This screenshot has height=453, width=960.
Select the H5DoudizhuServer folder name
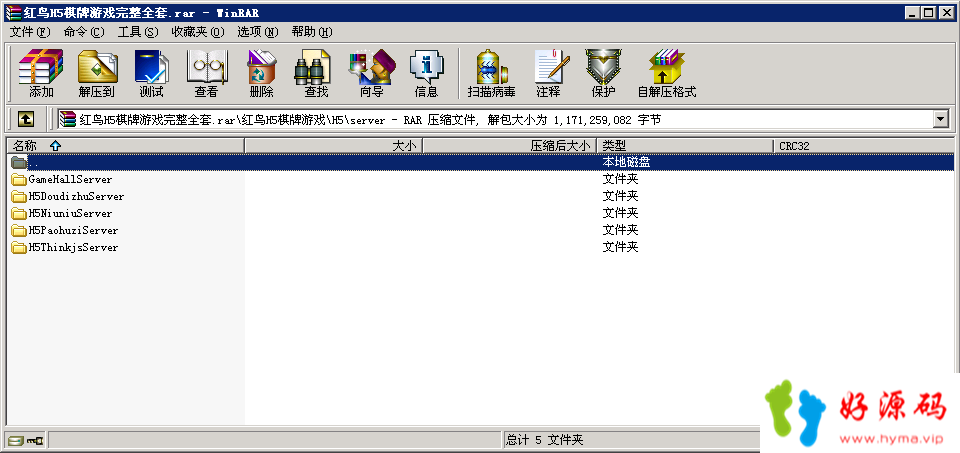pos(77,197)
